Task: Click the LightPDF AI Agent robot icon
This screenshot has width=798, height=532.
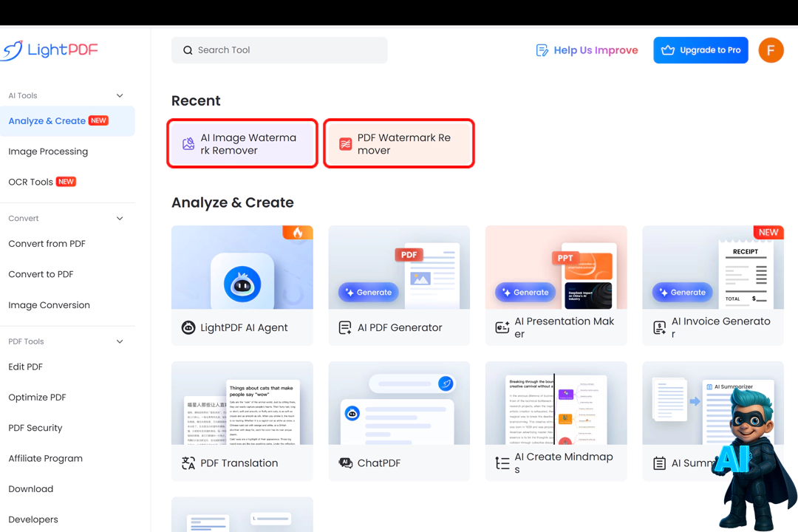Action: [188, 328]
